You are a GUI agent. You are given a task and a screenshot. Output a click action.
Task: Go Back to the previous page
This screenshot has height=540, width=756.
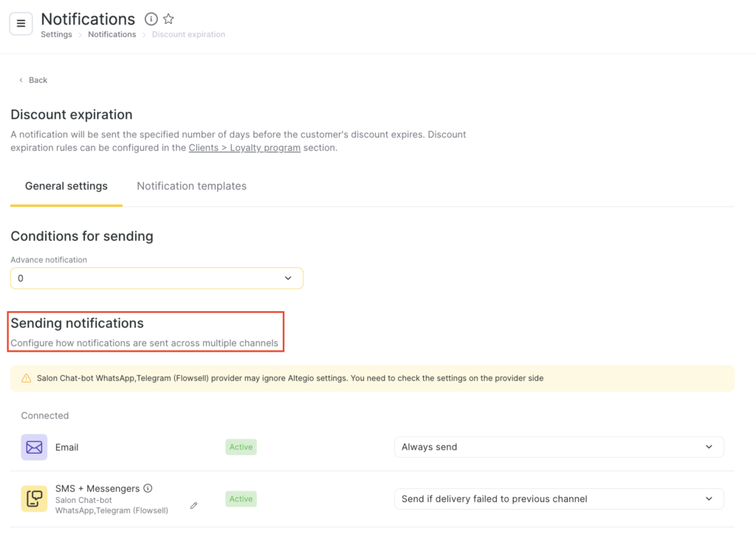tap(33, 80)
